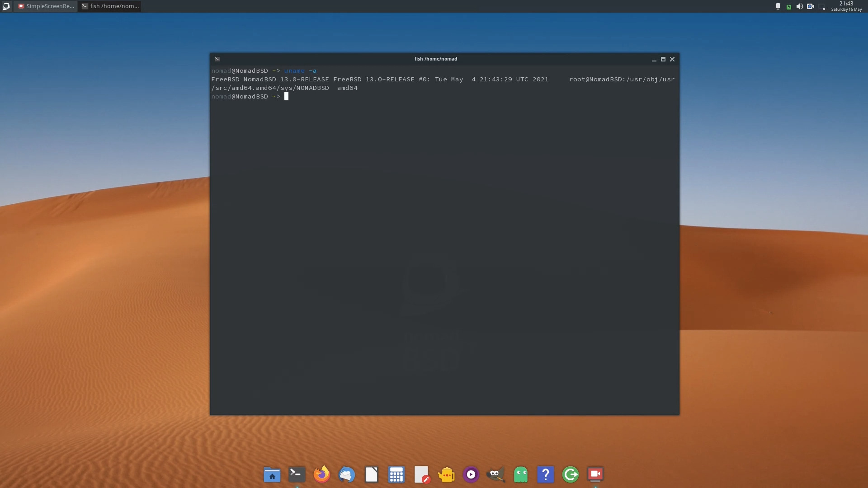Open GIMP image editor
This screenshot has height=488, width=868.
[495, 474]
